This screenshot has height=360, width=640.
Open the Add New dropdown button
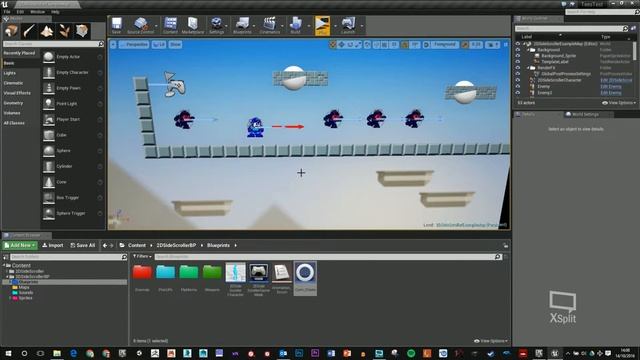pos(20,245)
